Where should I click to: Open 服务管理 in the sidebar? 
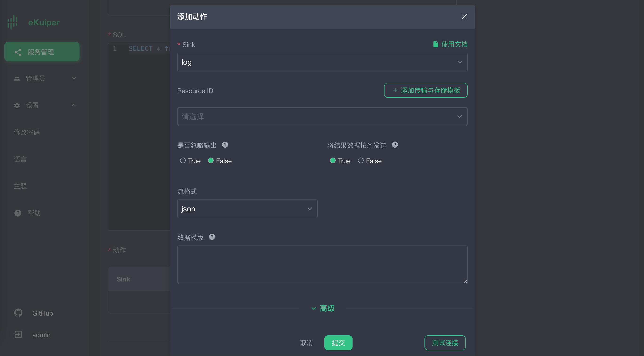[x=42, y=52]
